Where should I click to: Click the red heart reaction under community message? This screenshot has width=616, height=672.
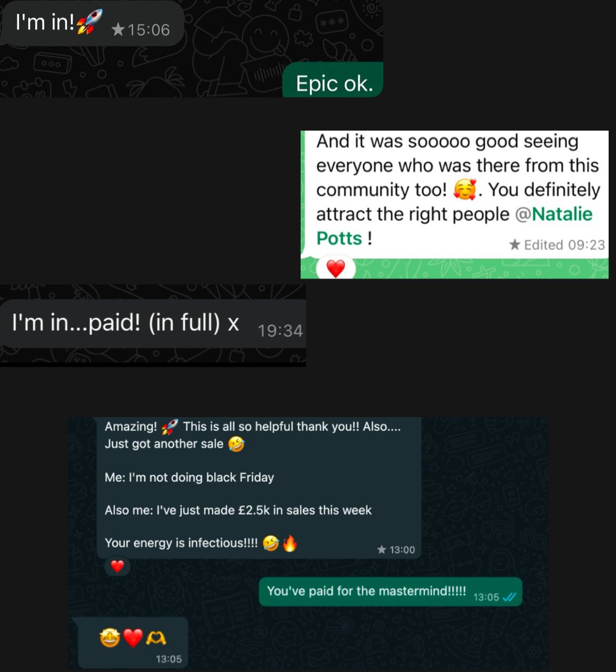335,268
